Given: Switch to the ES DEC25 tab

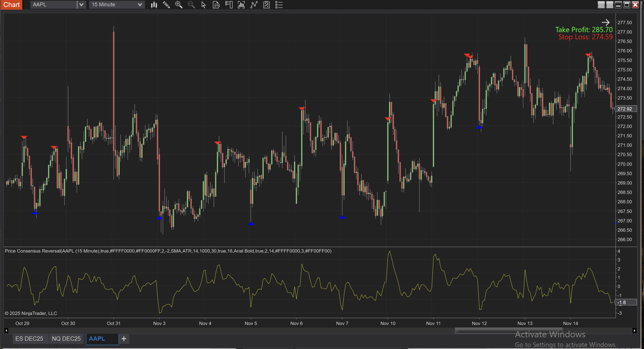Looking at the screenshot, I should click(x=29, y=339).
